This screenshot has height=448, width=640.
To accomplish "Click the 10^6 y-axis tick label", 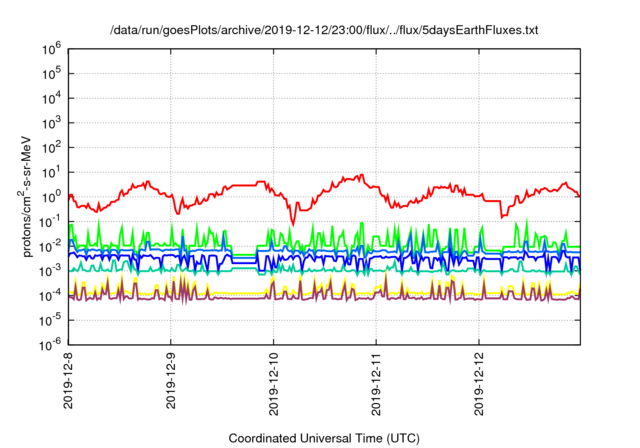I will [51, 49].
